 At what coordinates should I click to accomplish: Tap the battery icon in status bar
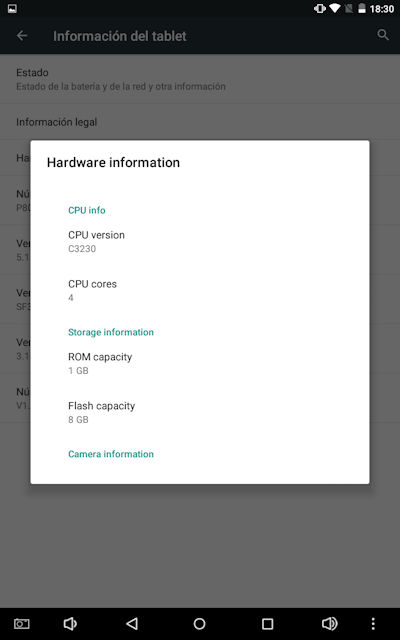point(362,9)
